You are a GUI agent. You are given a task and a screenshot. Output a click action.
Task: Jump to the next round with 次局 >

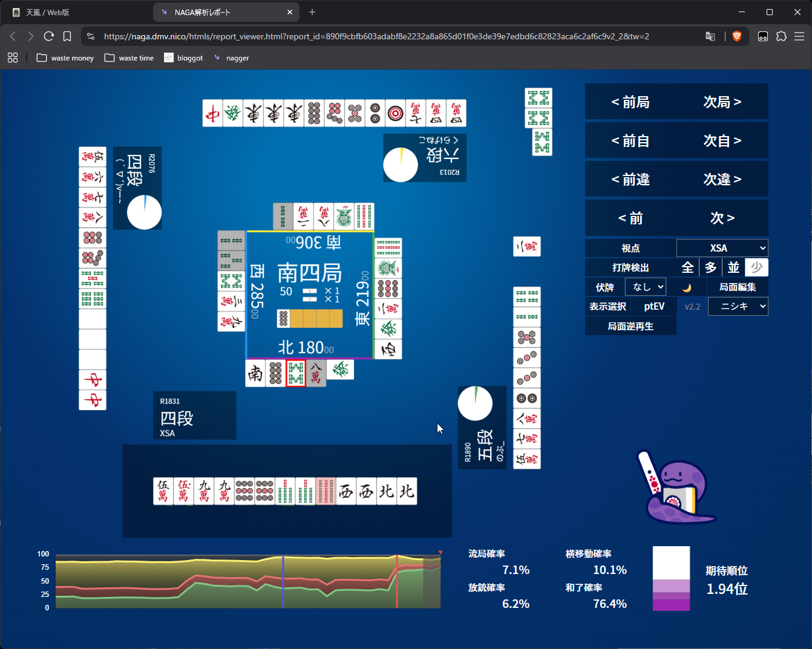coord(722,102)
